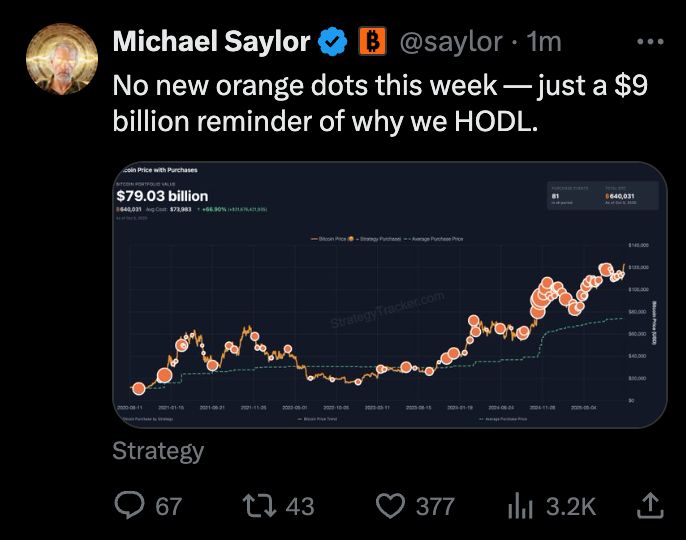This screenshot has width=686, height=540.
Task: Like the tweet with the heart icon
Action: (389, 506)
